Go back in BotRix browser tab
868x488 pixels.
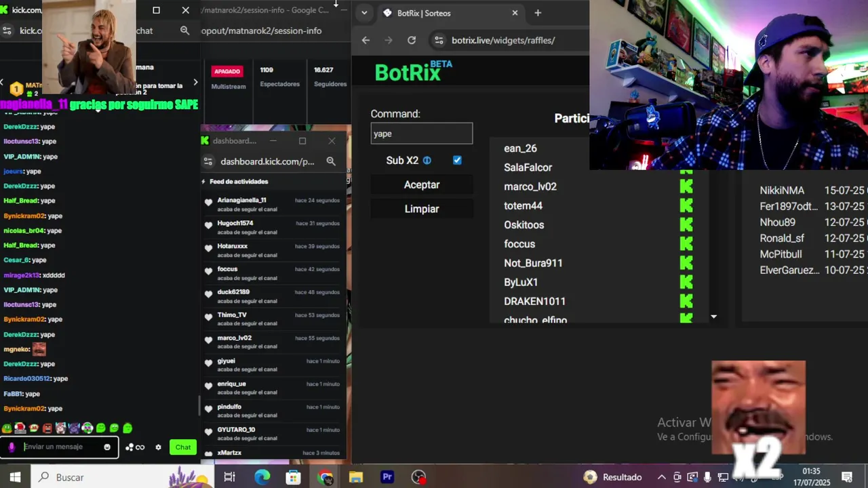366,40
